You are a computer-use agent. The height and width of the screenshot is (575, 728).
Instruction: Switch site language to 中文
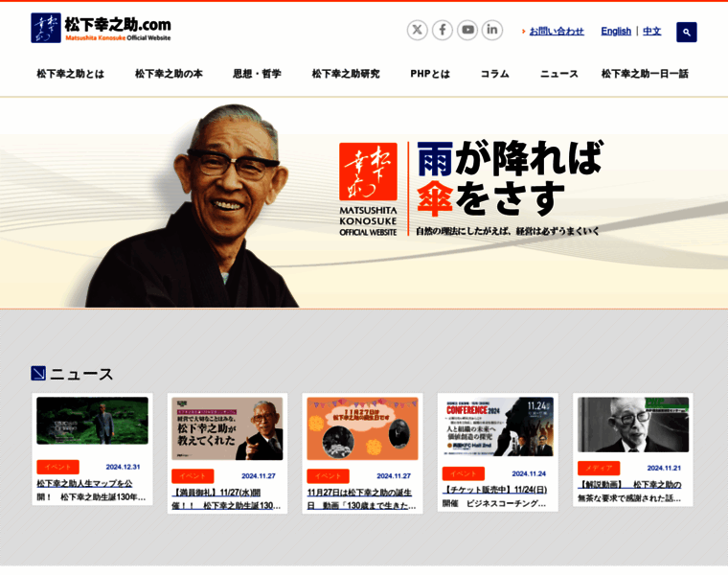tap(652, 31)
